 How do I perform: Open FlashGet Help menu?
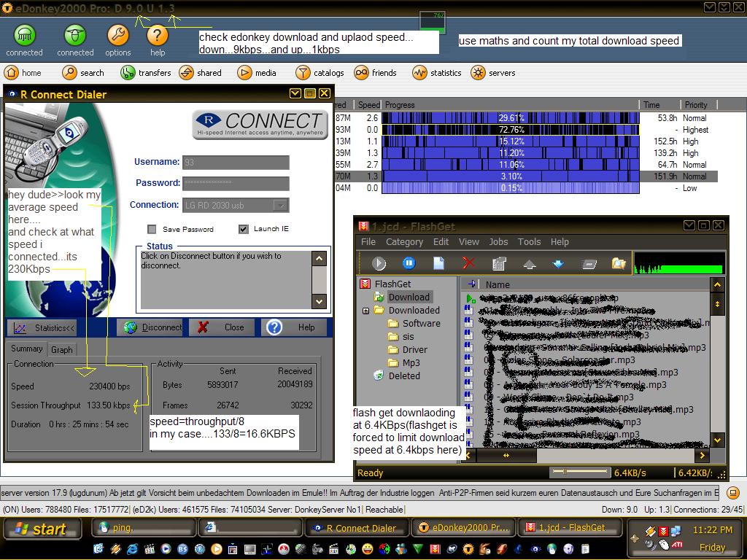pyautogui.click(x=560, y=242)
